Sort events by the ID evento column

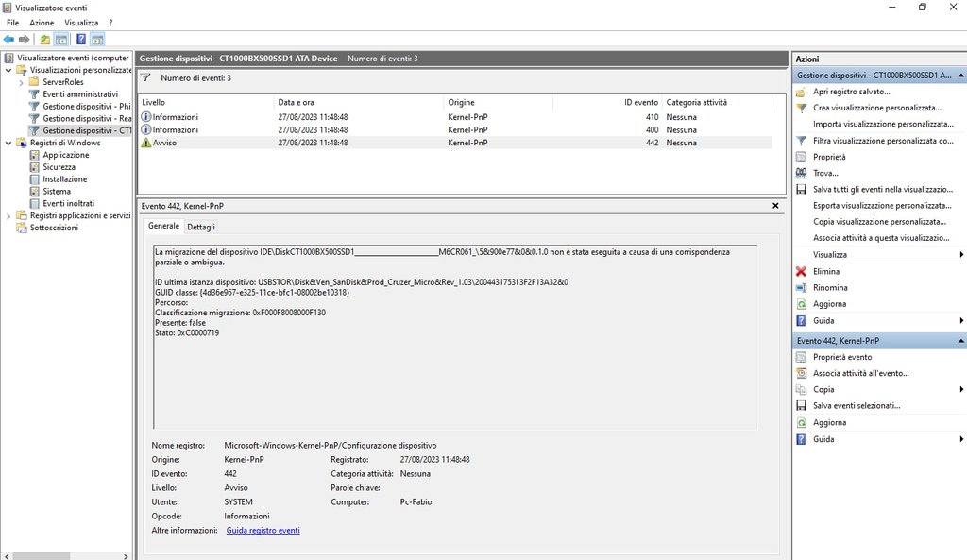click(640, 102)
